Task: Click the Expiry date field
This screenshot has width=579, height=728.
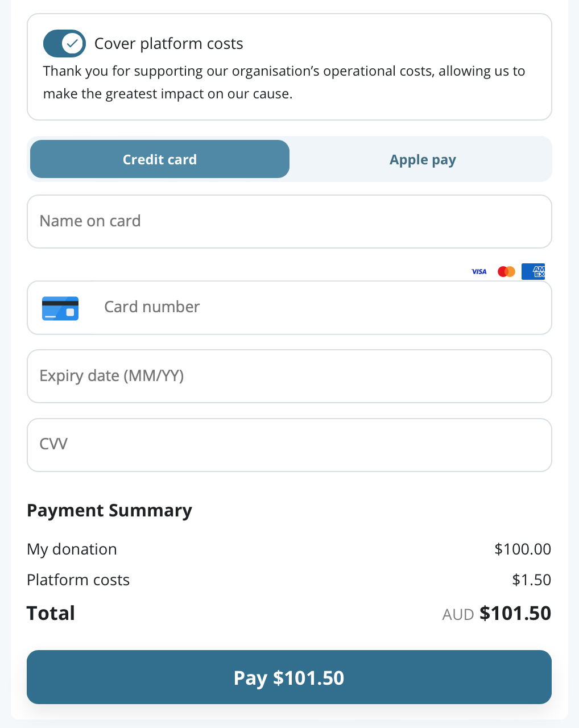Action: click(289, 376)
